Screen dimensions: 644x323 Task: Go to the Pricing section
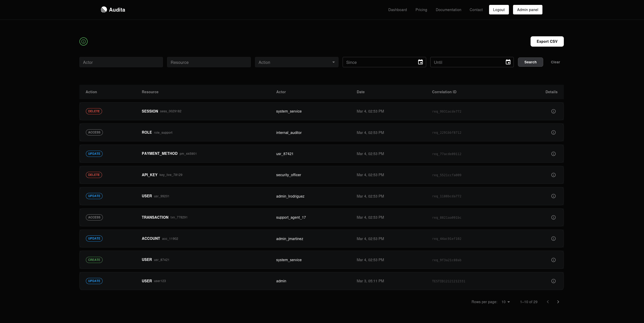tap(421, 10)
